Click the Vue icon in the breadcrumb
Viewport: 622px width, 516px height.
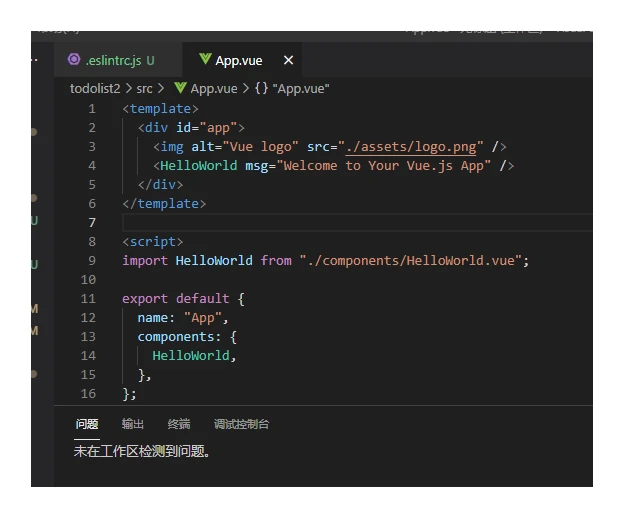180,88
